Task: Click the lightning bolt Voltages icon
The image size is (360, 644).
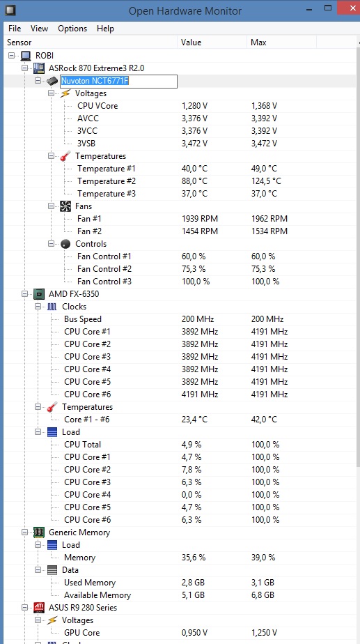Action: [65, 93]
